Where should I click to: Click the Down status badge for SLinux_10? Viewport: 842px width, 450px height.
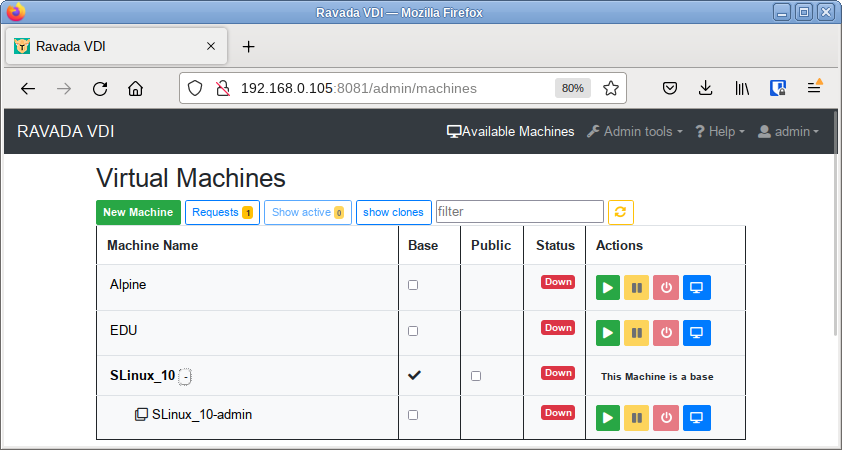click(x=558, y=373)
